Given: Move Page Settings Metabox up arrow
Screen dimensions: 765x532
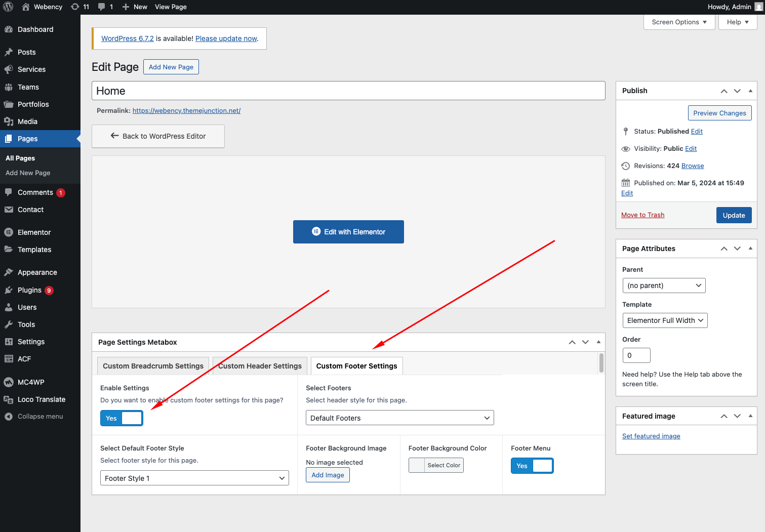Looking at the screenshot, I should click(572, 342).
